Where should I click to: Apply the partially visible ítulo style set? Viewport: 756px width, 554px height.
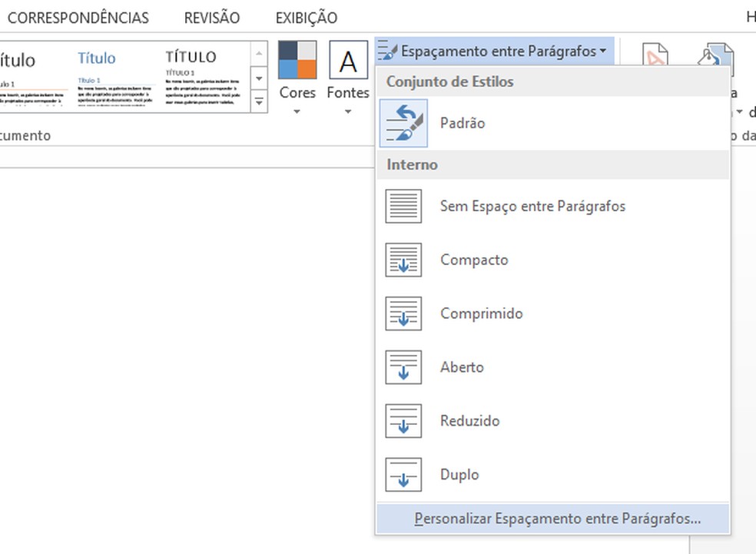[33, 77]
